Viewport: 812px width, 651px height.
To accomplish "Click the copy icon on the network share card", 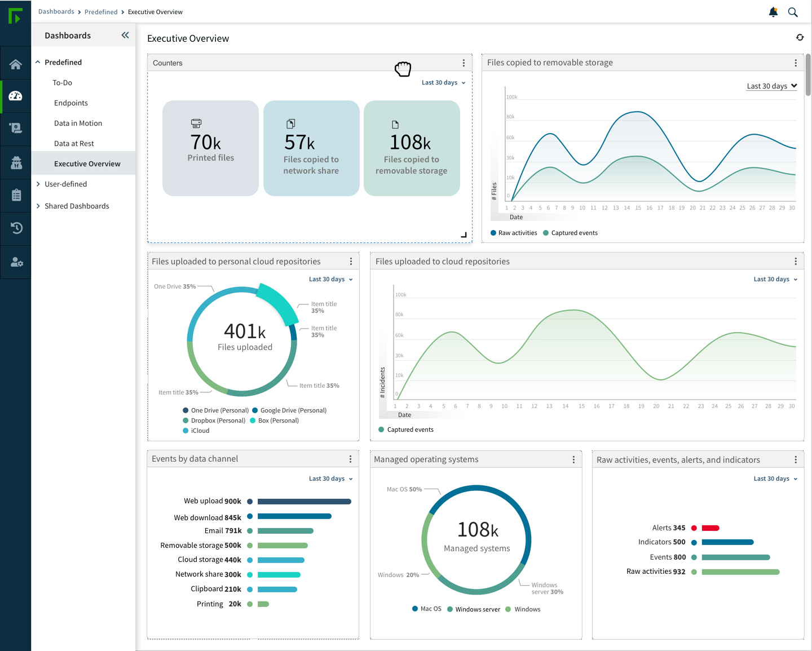I will coord(291,123).
